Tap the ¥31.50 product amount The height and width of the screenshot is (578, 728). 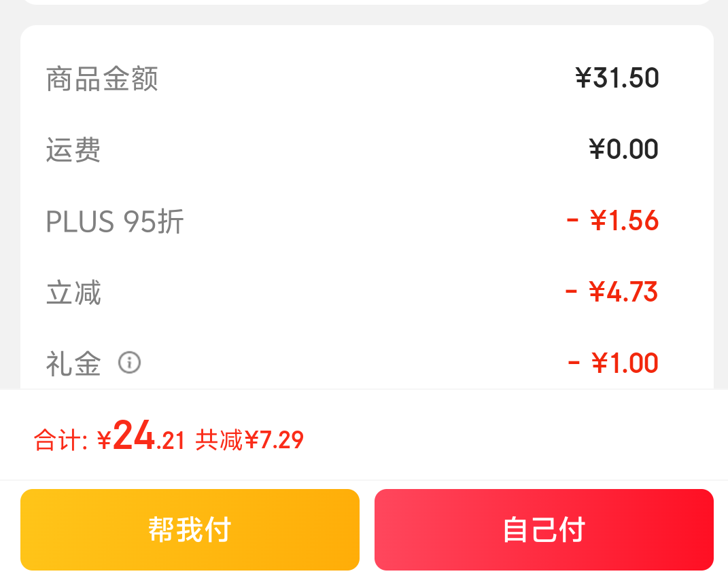coord(617,77)
